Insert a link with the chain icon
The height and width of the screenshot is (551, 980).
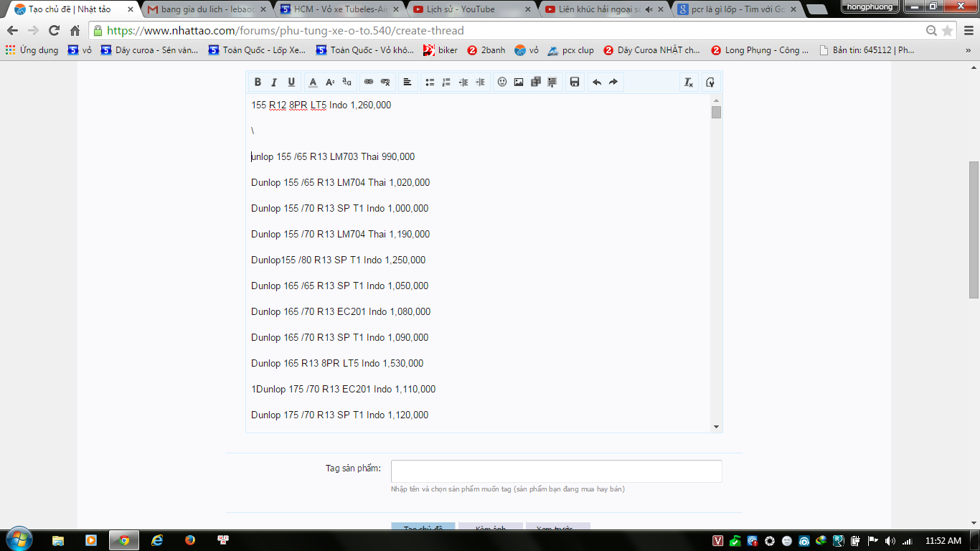coord(369,83)
